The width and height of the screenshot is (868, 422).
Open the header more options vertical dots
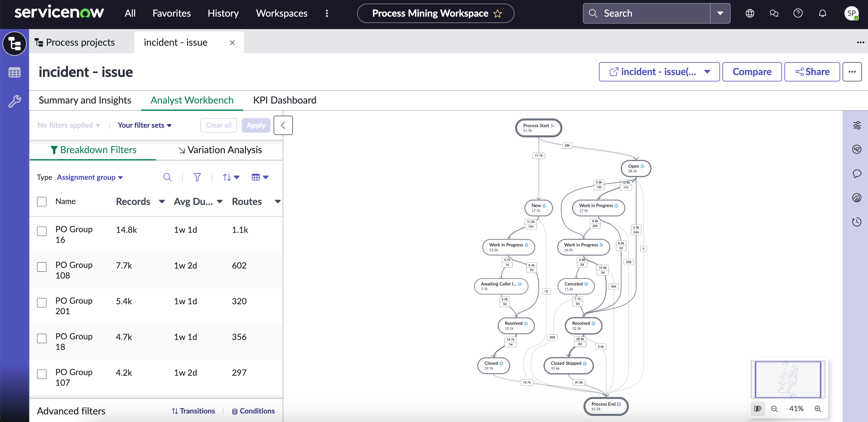tap(327, 13)
